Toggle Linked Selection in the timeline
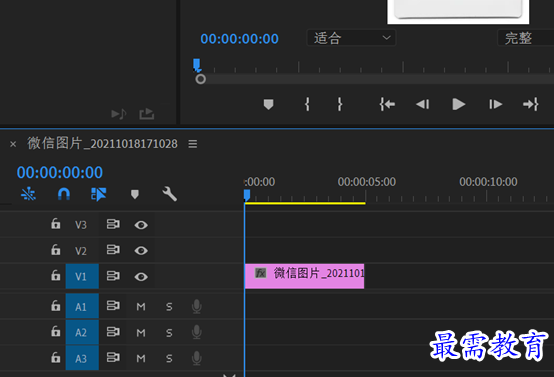The height and width of the screenshot is (377, 554). 99,194
